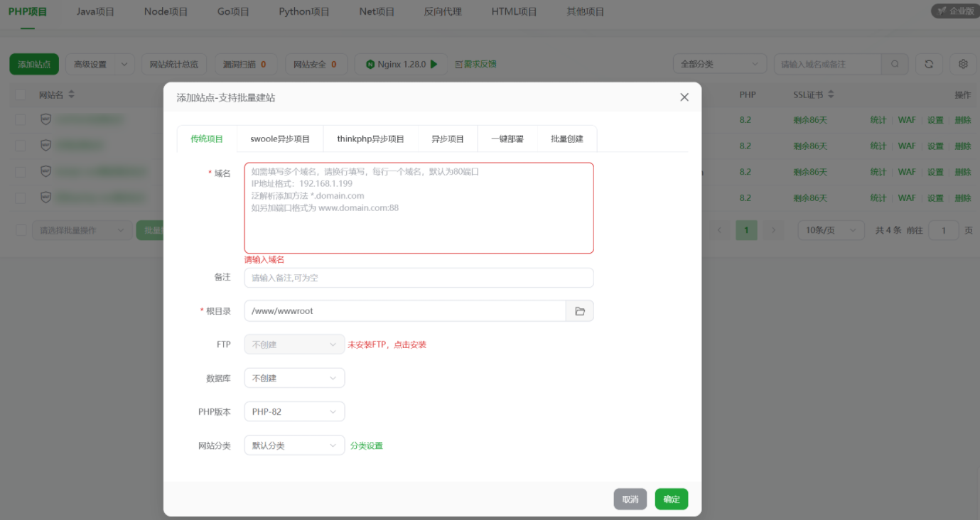Click the 分类设置 link

click(366, 445)
